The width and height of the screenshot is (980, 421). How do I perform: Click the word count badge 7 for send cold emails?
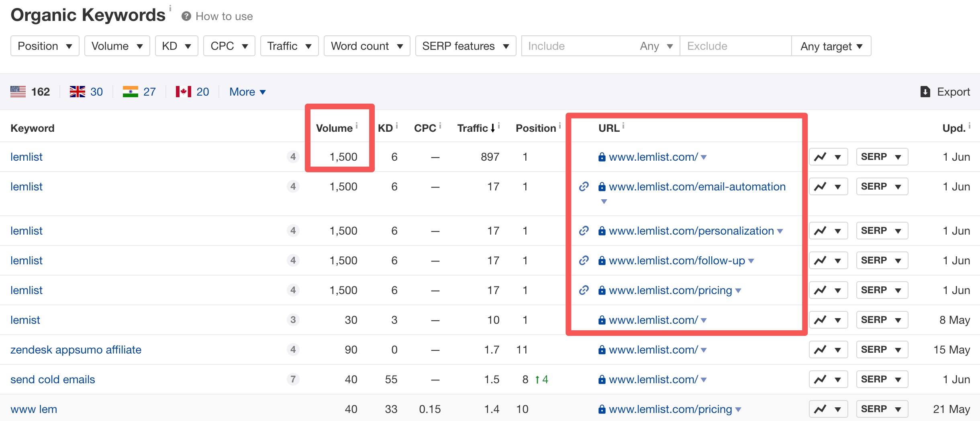coord(293,379)
